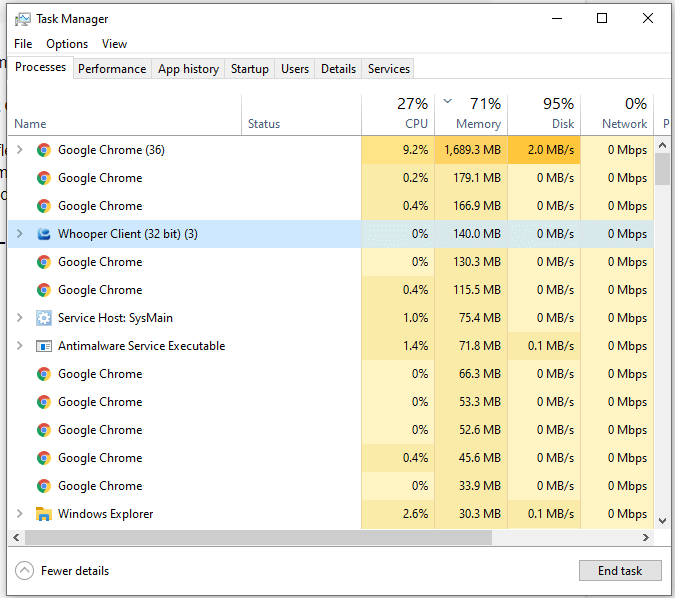
Task: Click the Chrome icon in the 130.3 MB row
Action: click(x=43, y=262)
